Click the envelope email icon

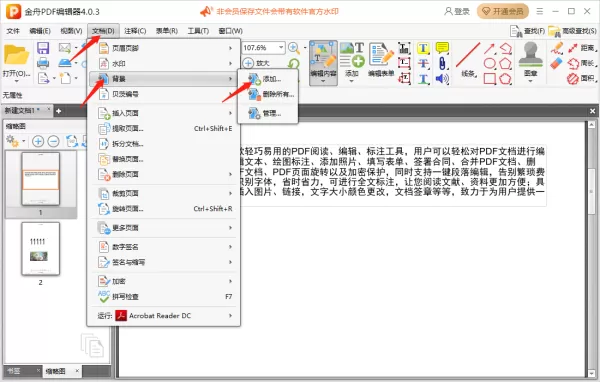pyautogui.click(x=65, y=48)
